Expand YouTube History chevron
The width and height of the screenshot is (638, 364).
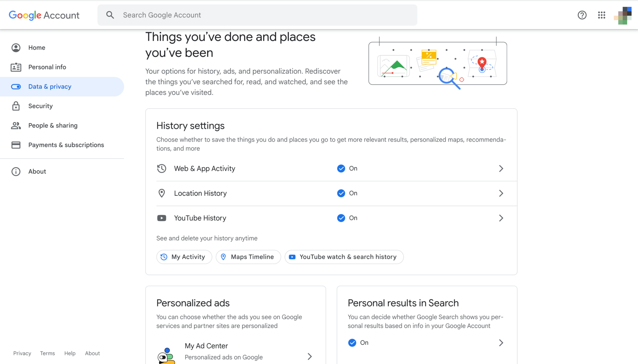coord(501,218)
